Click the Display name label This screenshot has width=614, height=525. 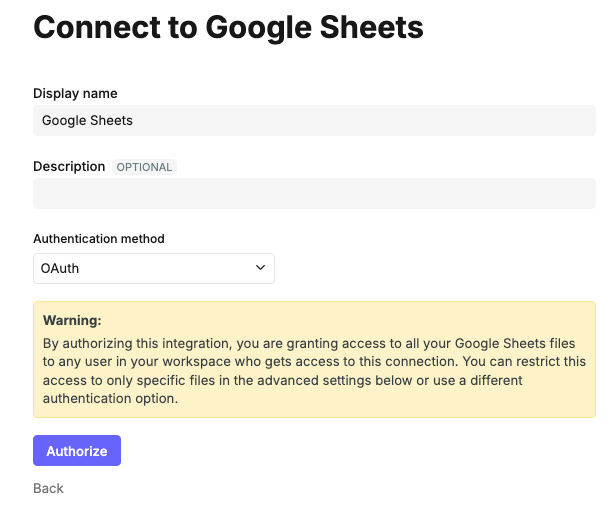75,94
